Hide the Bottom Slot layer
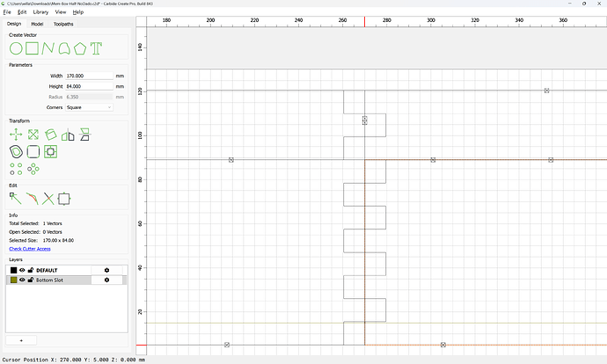Screen dimensions: 607x364 click(23, 280)
